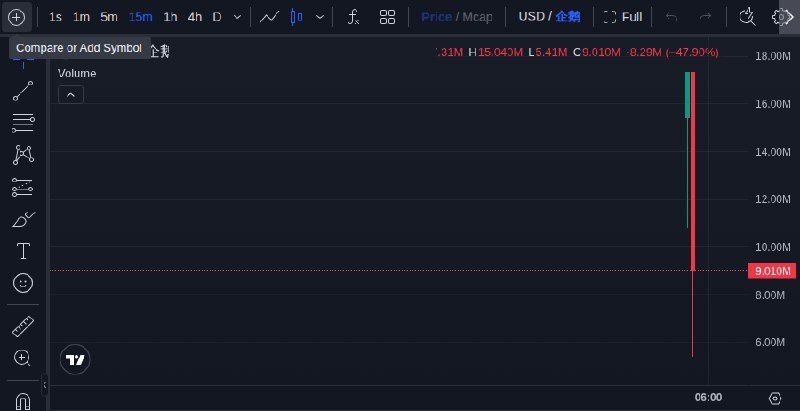
Task: Toggle Price / Mcap display
Action: 457,17
